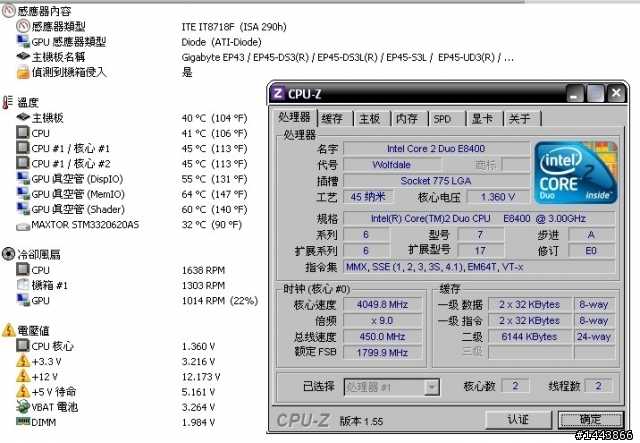Screen dimensions: 640x443
Task: Click the chassis #1 fan icon
Action: point(23,285)
